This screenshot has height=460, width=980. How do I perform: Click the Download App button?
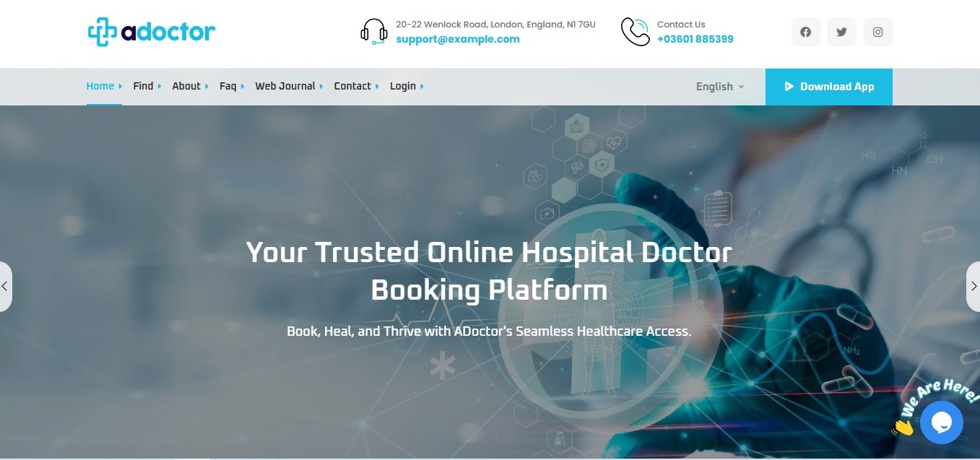pos(828,87)
